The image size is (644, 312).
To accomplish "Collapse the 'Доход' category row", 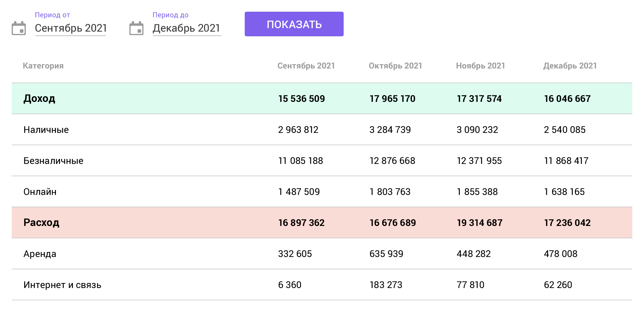I will [x=39, y=99].
